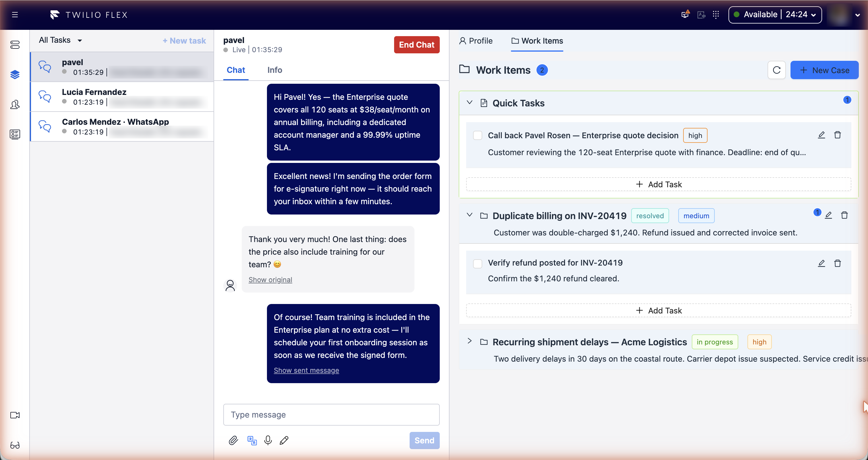Collapse the Quick Tasks section
This screenshot has width=868, height=460.
tap(469, 102)
